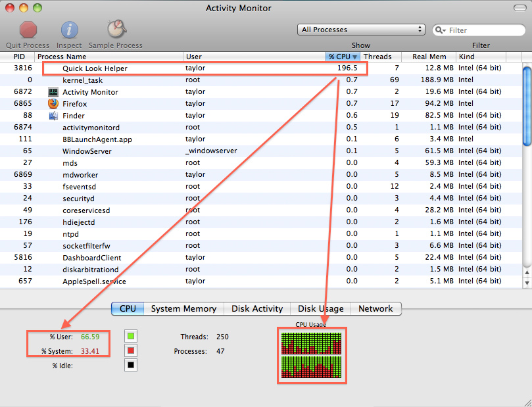
Task: Select the Activity Monitor process row
Action: pyautogui.click(x=260, y=92)
